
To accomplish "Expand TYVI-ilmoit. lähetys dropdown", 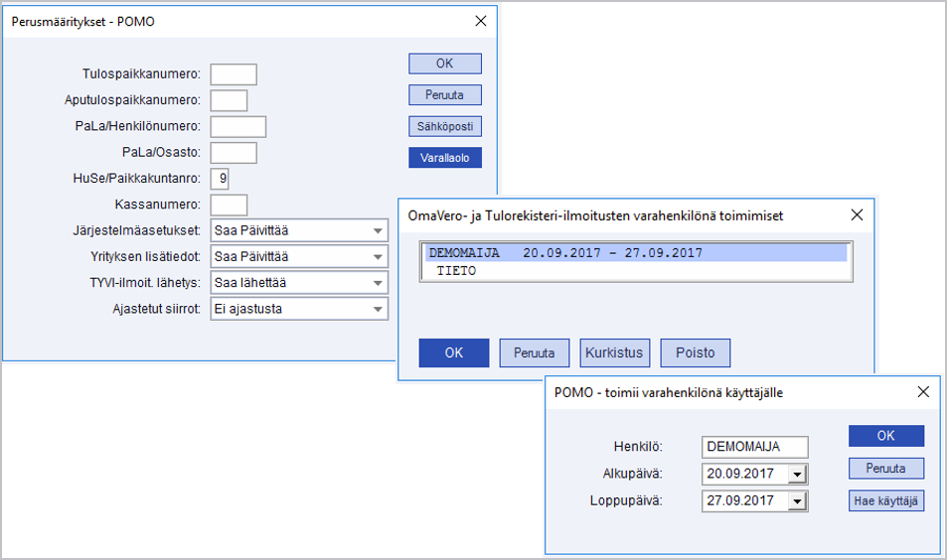I will click(x=378, y=283).
